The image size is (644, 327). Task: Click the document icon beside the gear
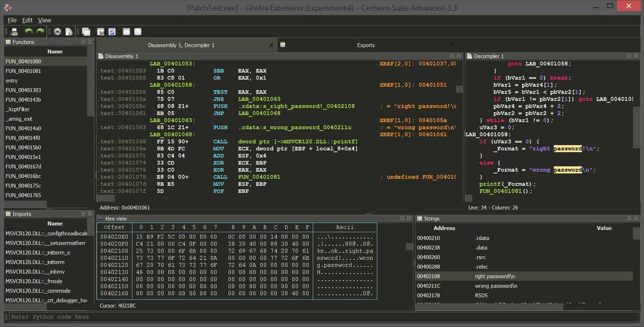(x=69, y=32)
